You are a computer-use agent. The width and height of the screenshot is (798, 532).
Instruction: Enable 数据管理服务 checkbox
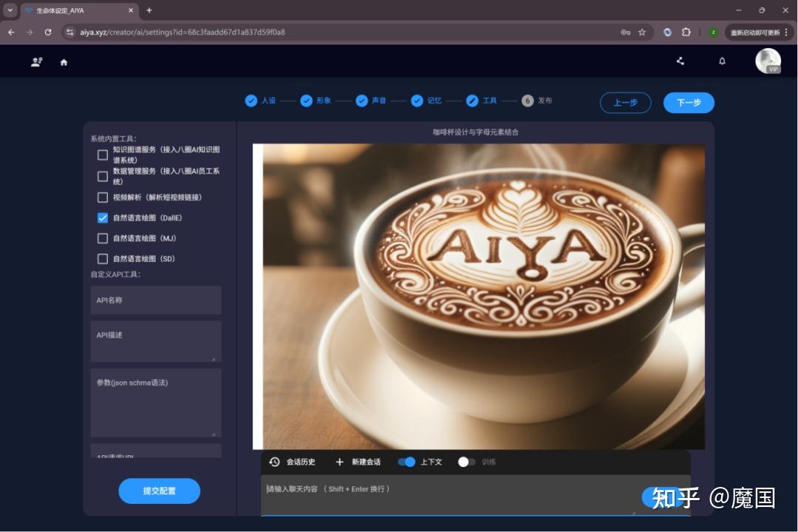pos(102,176)
